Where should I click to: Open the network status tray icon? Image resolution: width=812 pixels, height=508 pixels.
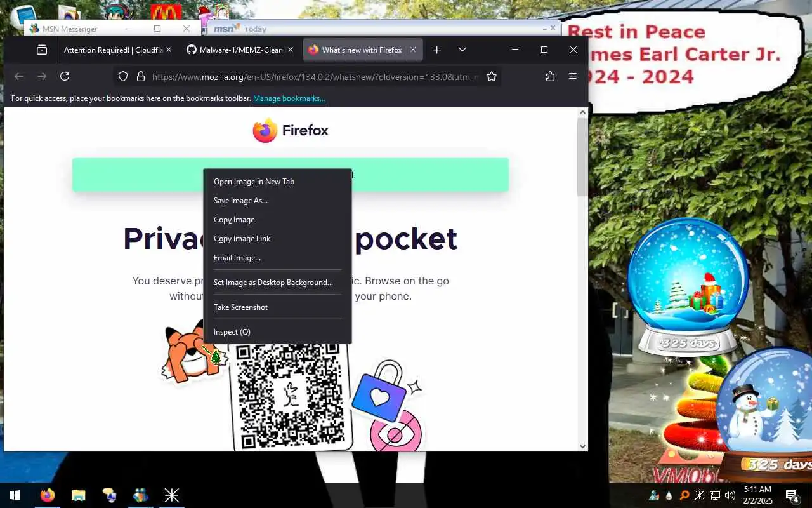[x=715, y=495]
